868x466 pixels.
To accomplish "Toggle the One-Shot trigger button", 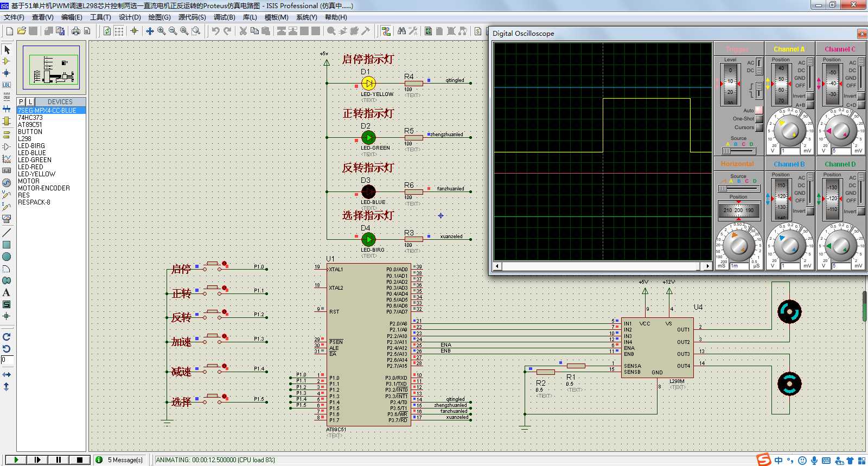I will pos(759,119).
